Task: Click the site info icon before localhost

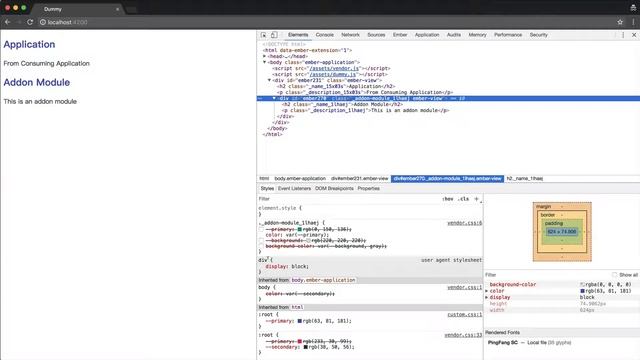Action: coord(42,22)
